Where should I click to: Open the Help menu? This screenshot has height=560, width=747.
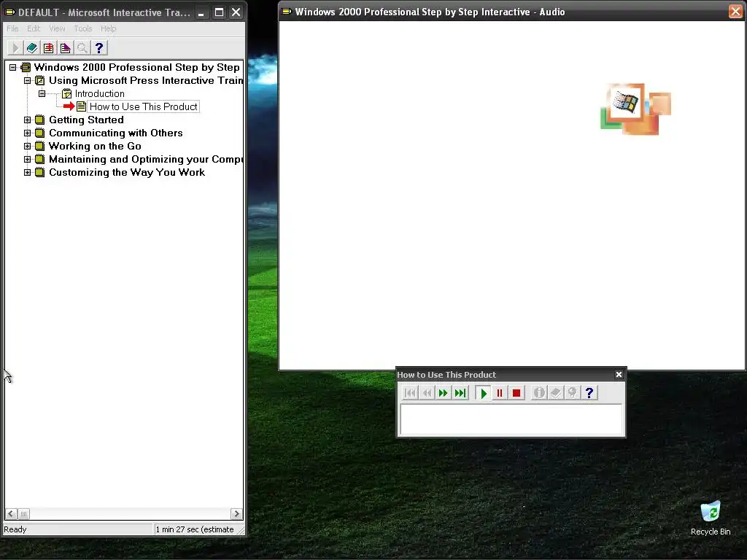pyautogui.click(x=108, y=28)
